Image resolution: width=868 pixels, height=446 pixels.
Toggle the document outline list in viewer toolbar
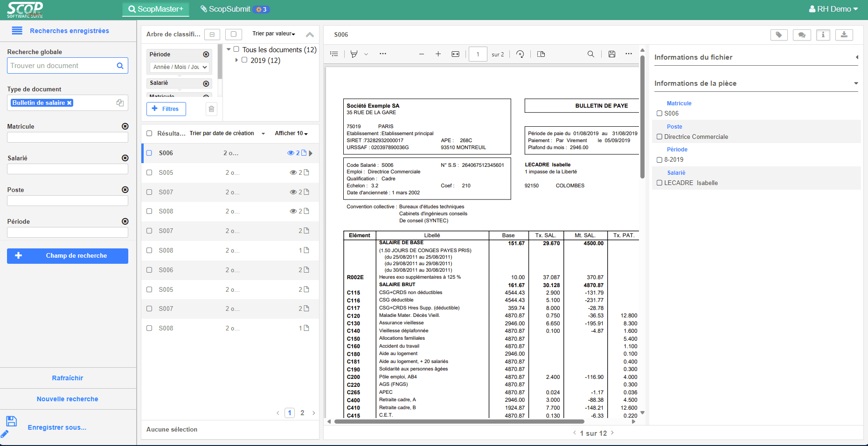tap(334, 54)
